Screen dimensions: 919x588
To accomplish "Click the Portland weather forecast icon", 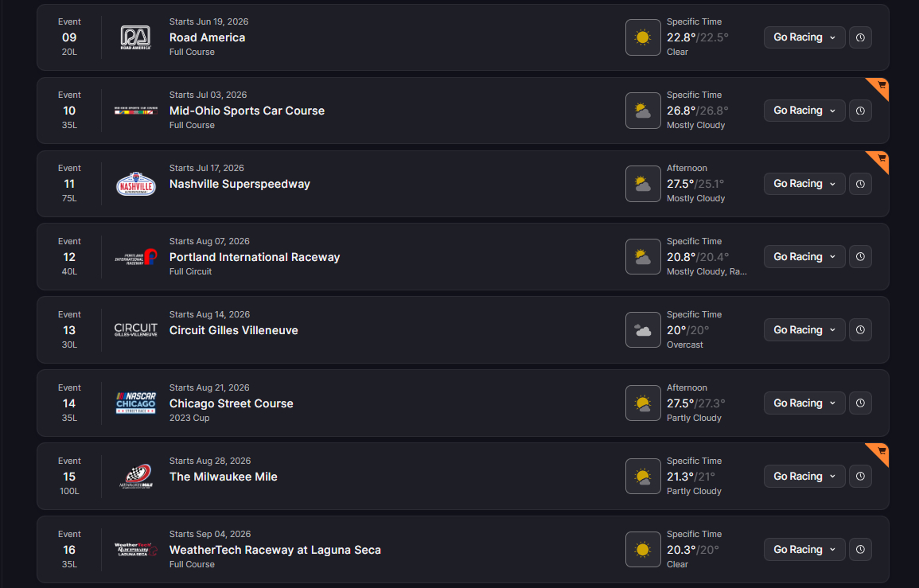I will (x=643, y=257).
